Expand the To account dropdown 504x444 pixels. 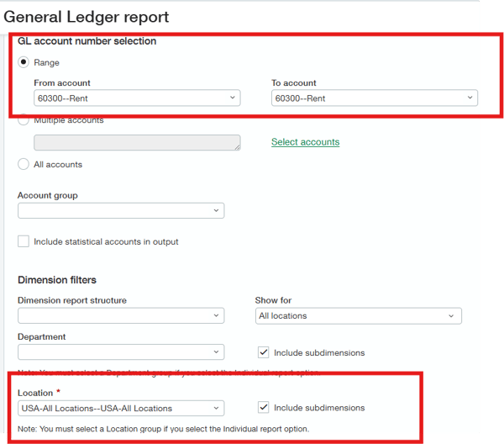pos(374,98)
